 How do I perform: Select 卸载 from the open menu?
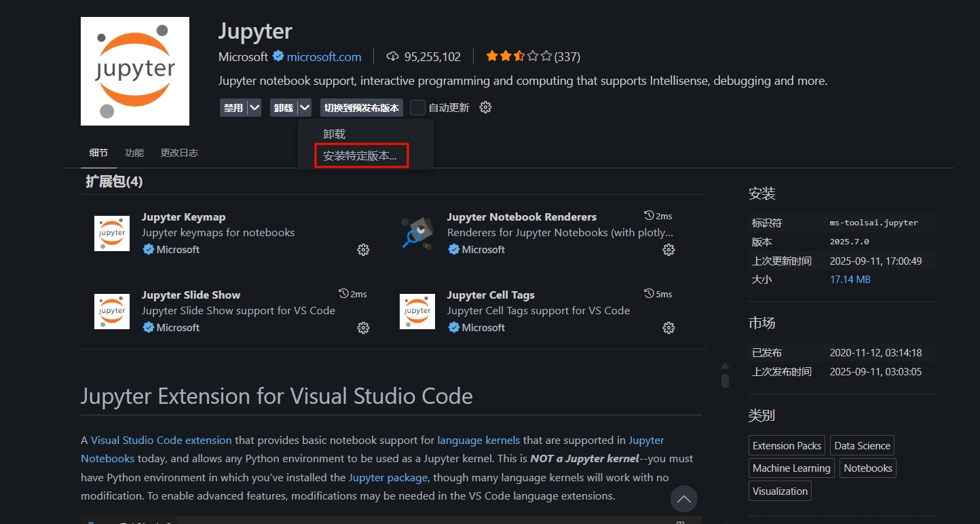pyautogui.click(x=334, y=133)
